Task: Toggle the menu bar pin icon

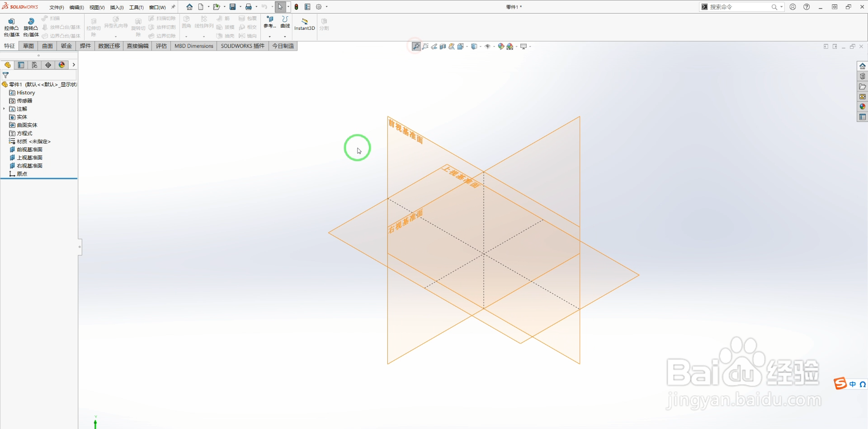Action: tap(173, 7)
